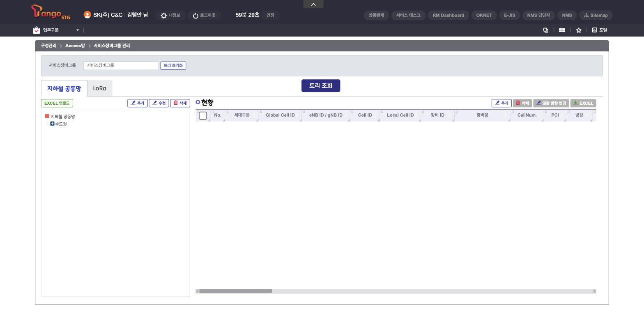Collapse the 지하철 공동망 tree root
Image resolution: width=644 pixels, height=317 pixels.
click(47, 116)
